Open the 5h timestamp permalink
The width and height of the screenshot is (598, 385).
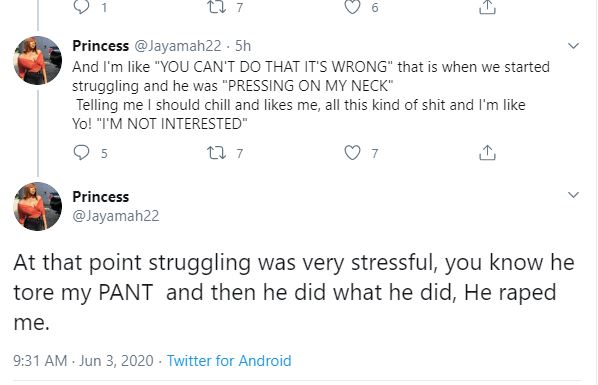[x=243, y=46]
